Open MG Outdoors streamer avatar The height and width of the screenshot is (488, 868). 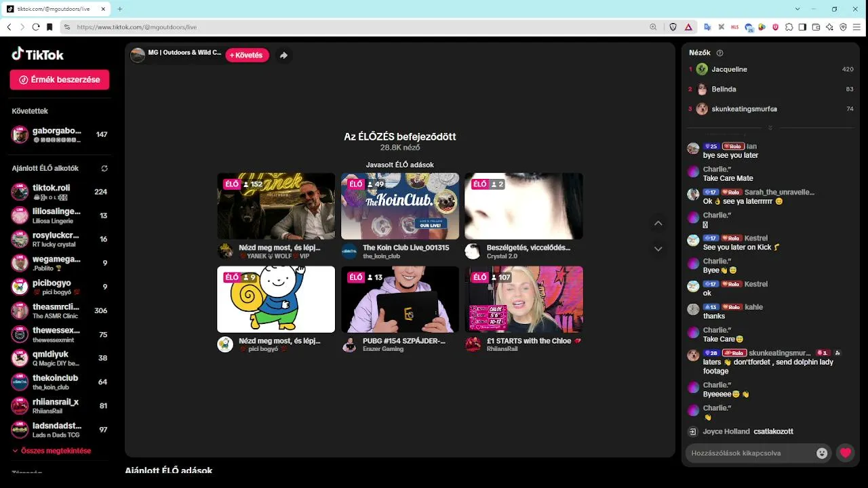point(138,56)
